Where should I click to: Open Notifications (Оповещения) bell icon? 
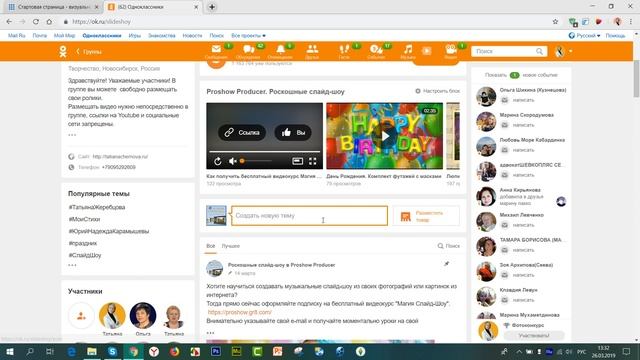(x=280, y=50)
